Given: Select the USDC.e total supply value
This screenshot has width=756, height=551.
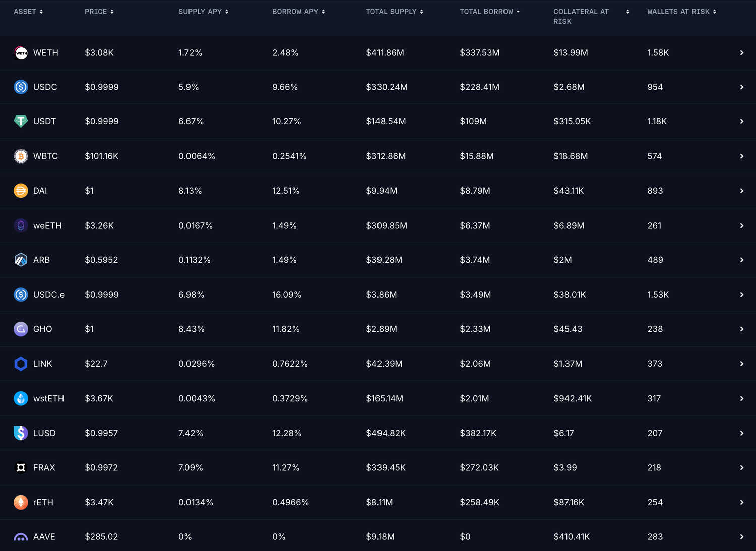Looking at the screenshot, I should coord(381,295).
